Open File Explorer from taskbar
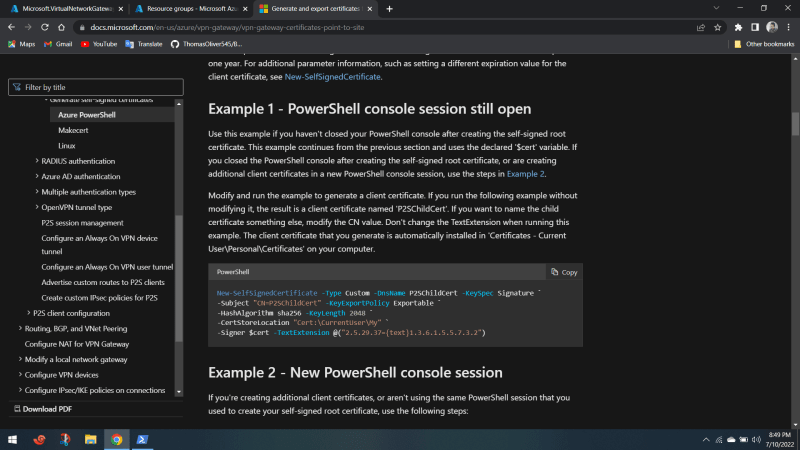 pos(90,439)
